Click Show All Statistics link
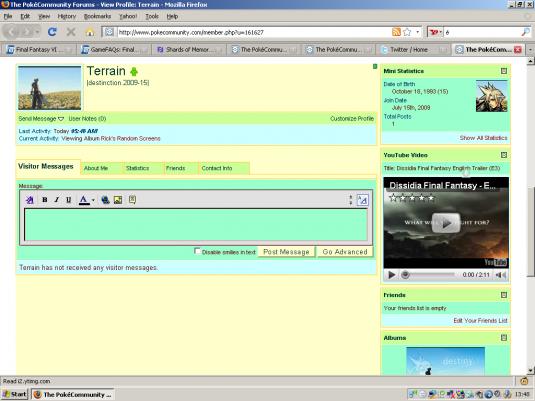This screenshot has width=535, height=401. [483, 138]
